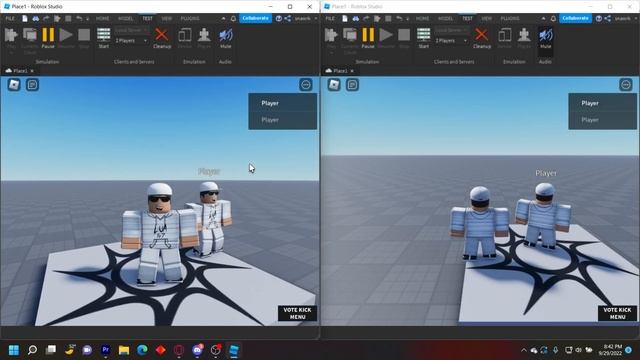This screenshot has width=640, height=360.
Task: Open PLUGINS tab in left window
Action: pos(190,18)
